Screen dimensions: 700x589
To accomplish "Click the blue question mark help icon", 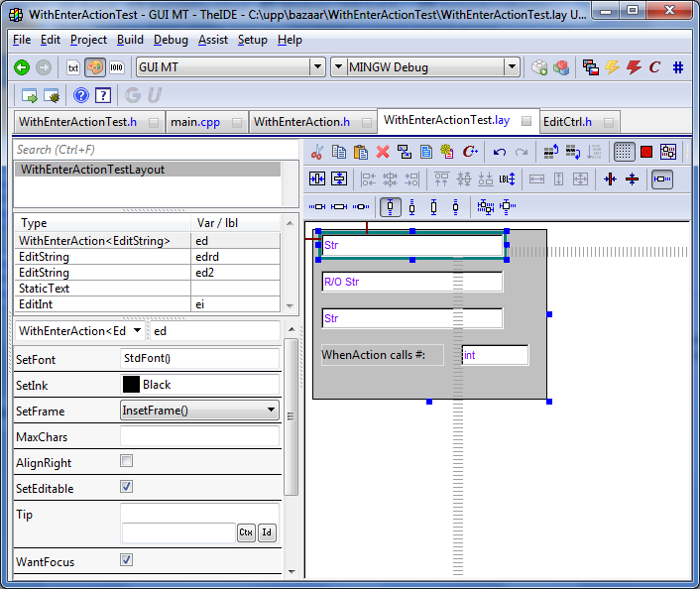I will coord(81,95).
